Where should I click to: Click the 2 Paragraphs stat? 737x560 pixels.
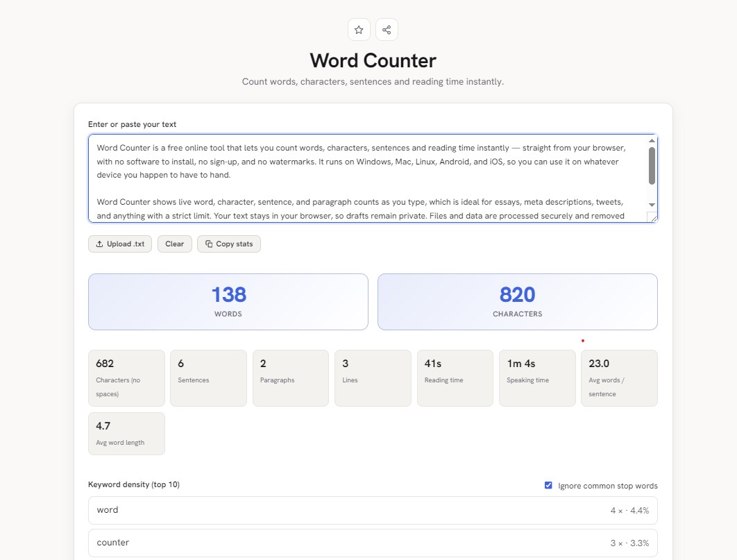[291, 377]
